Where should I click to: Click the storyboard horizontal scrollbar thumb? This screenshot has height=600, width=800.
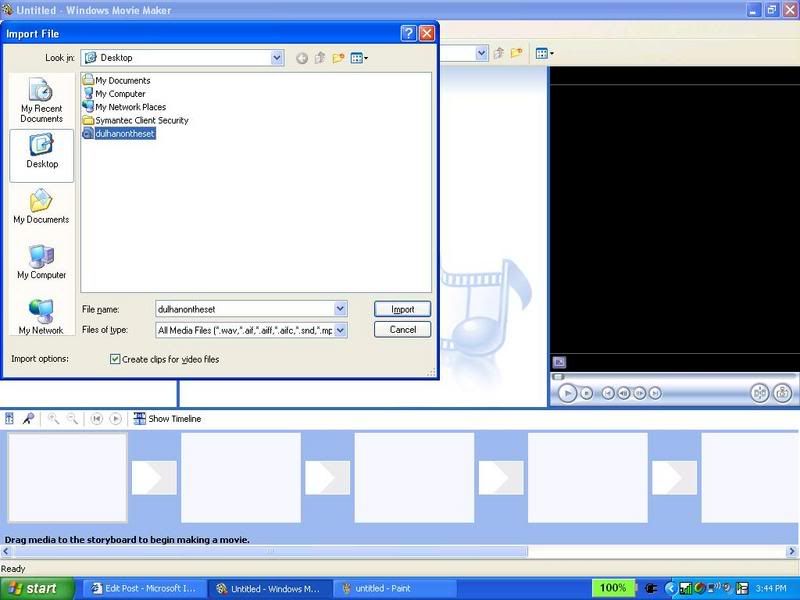tap(269, 552)
